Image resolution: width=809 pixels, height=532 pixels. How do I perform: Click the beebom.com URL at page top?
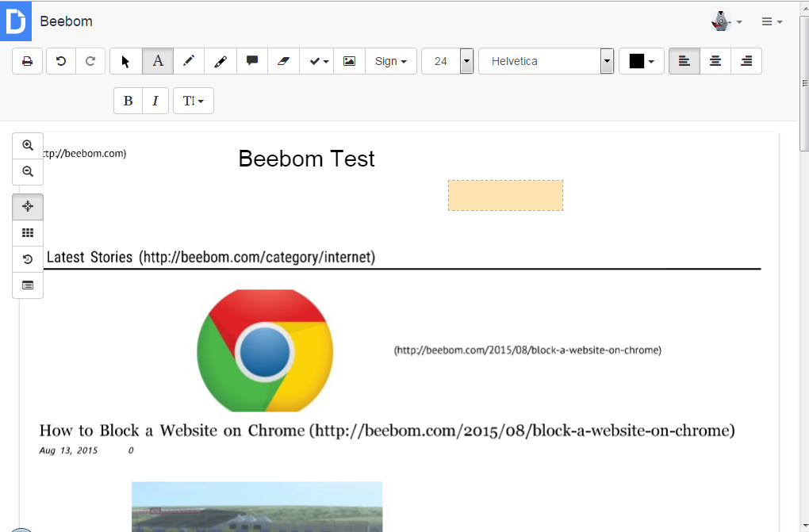click(x=85, y=153)
